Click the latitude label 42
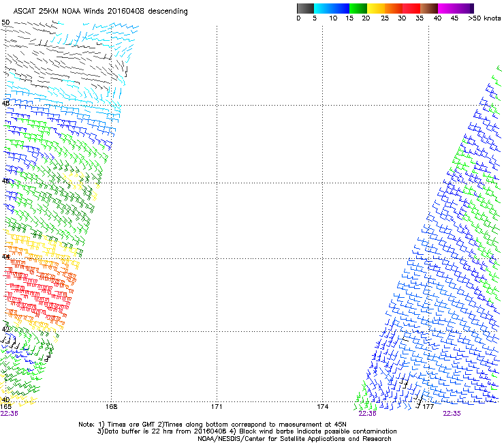Screen dimensions: 504x443 pos(5,329)
